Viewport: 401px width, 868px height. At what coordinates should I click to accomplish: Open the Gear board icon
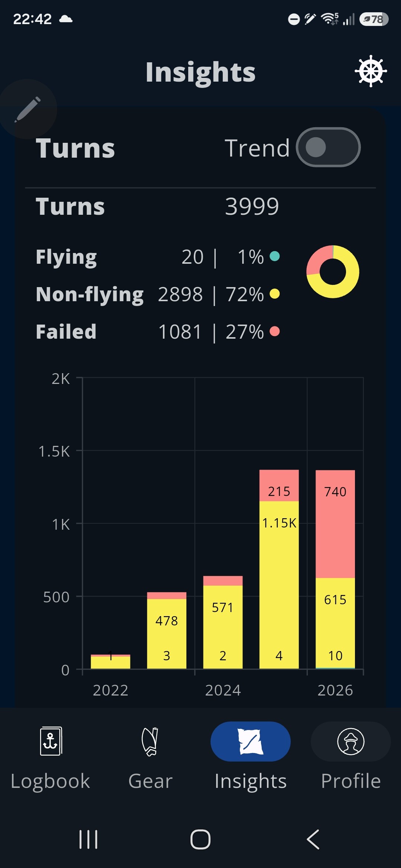pyautogui.click(x=150, y=742)
